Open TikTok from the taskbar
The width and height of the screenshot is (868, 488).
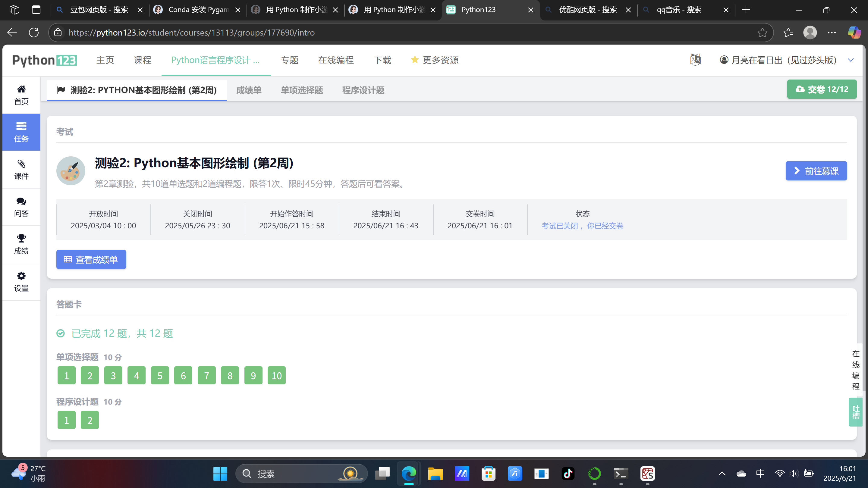(x=568, y=474)
